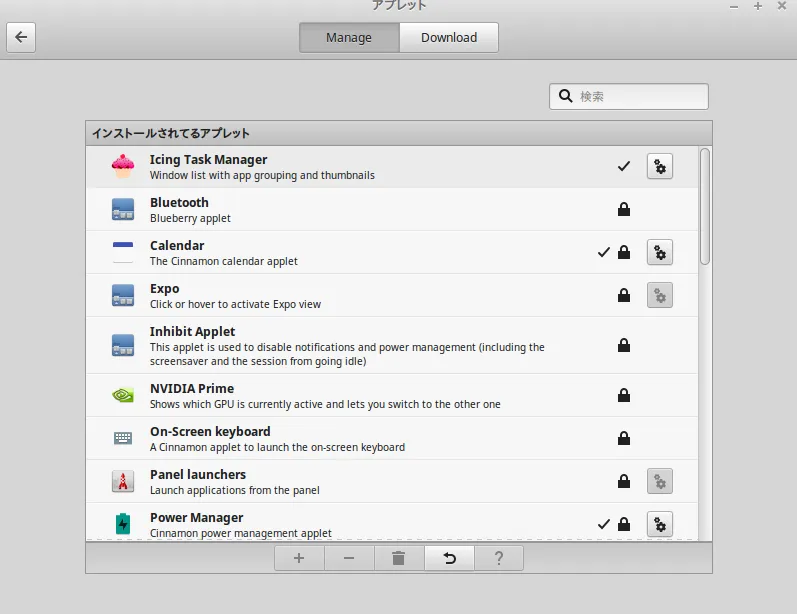797x614 pixels.
Task: Uninstall applet using the trash button
Action: tap(398, 558)
